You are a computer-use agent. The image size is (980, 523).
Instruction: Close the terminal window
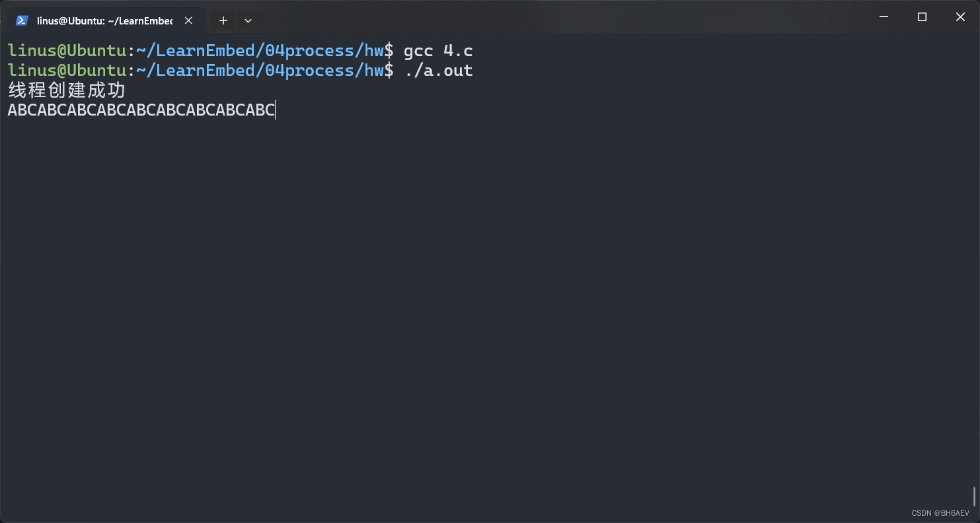[x=960, y=17]
